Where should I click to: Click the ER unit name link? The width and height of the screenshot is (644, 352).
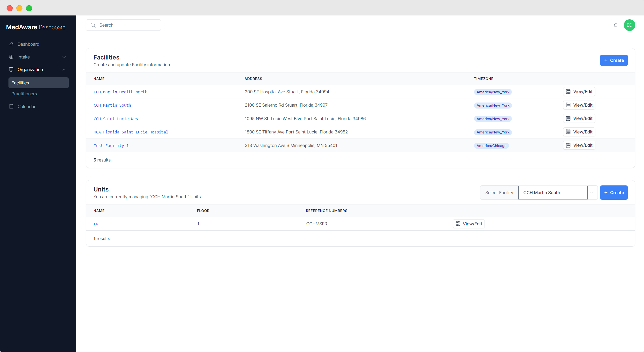[x=96, y=224]
